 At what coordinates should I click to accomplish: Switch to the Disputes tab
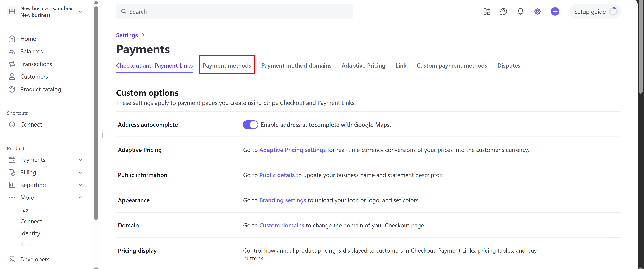pyautogui.click(x=509, y=65)
